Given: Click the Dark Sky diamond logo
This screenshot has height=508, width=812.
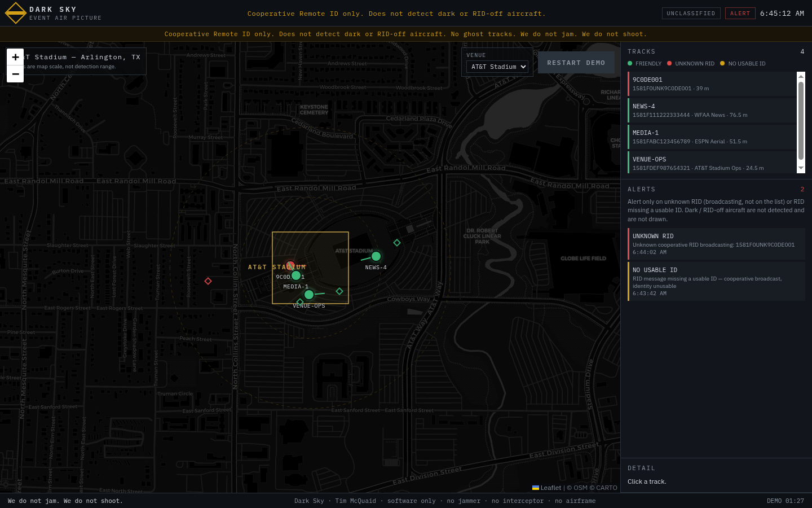Looking at the screenshot, I should click(x=15, y=13).
